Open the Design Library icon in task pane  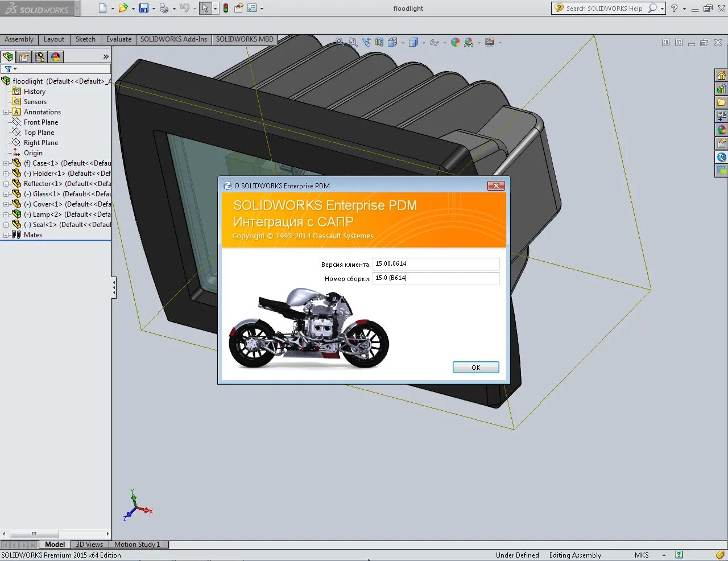click(721, 89)
